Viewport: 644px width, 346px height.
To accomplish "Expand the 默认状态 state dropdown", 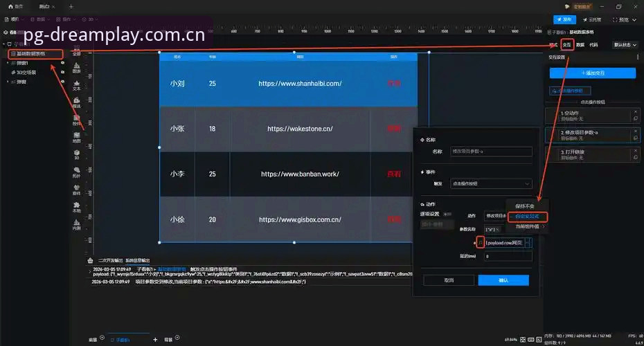I will 625,45.
